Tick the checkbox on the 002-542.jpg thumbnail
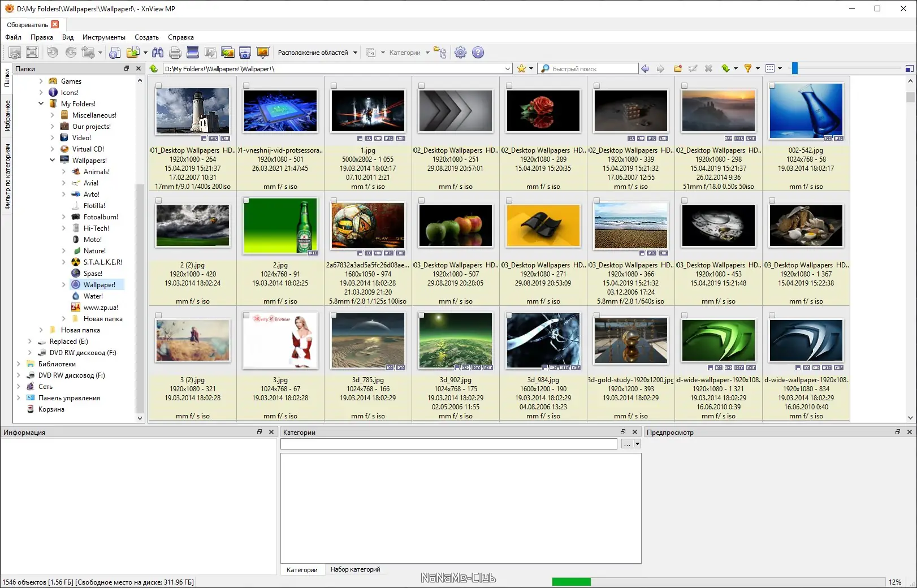 tap(772, 86)
